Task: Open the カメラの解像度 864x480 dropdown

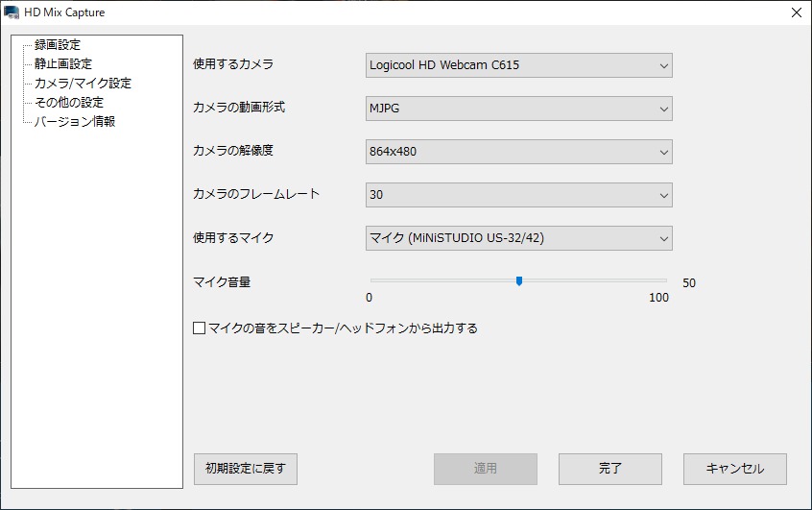Action: pos(519,152)
